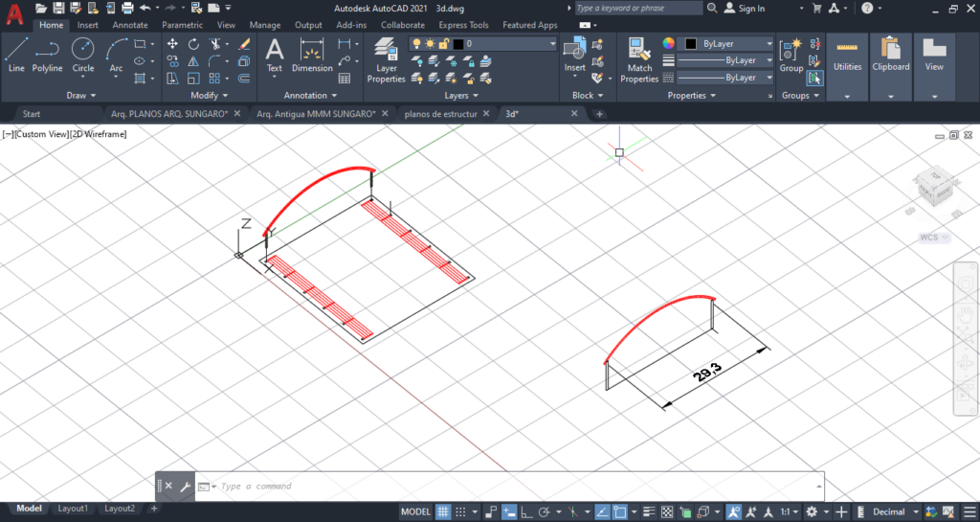
Task: Toggle polar tracking in status bar
Action: tap(544, 511)
